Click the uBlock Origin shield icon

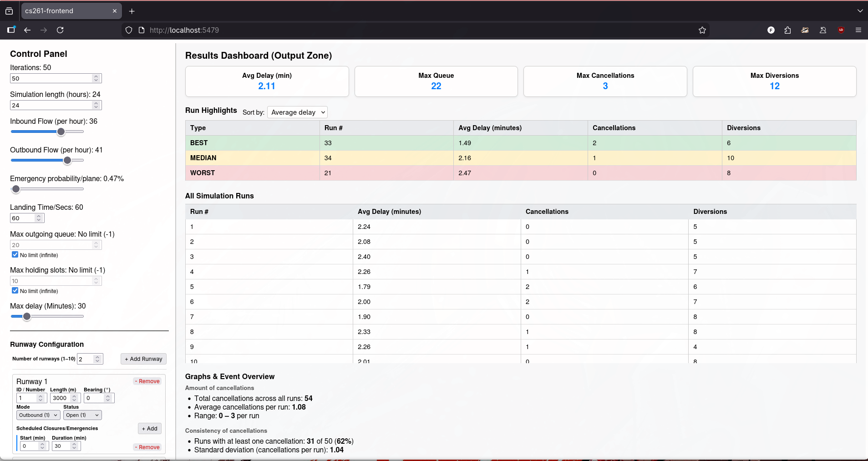841,30
